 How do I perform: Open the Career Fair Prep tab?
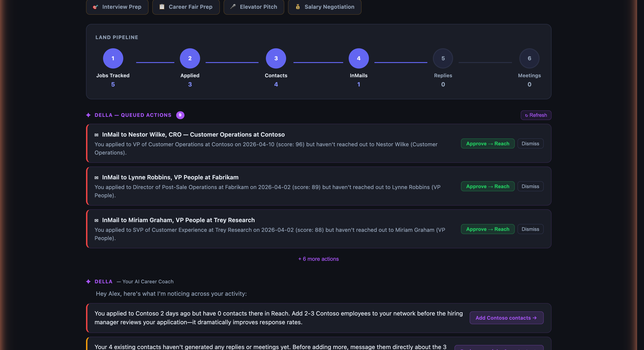(x=186, y=7)
